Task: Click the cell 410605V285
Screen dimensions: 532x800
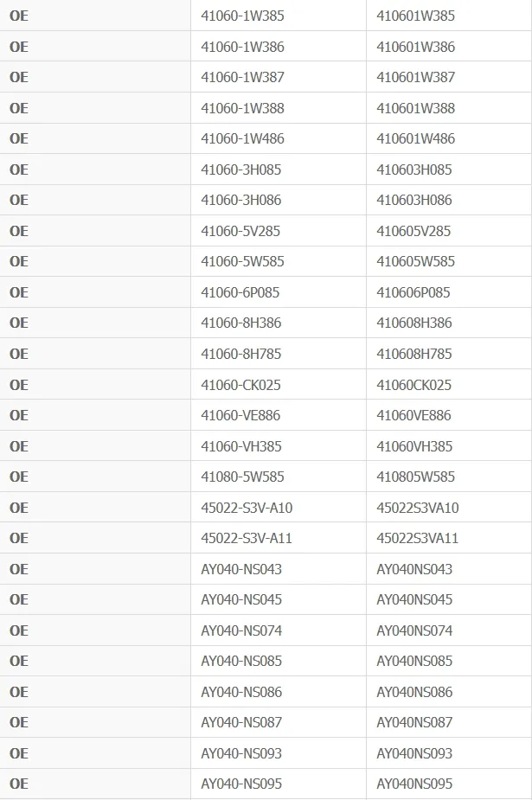Action: point(413,231)
